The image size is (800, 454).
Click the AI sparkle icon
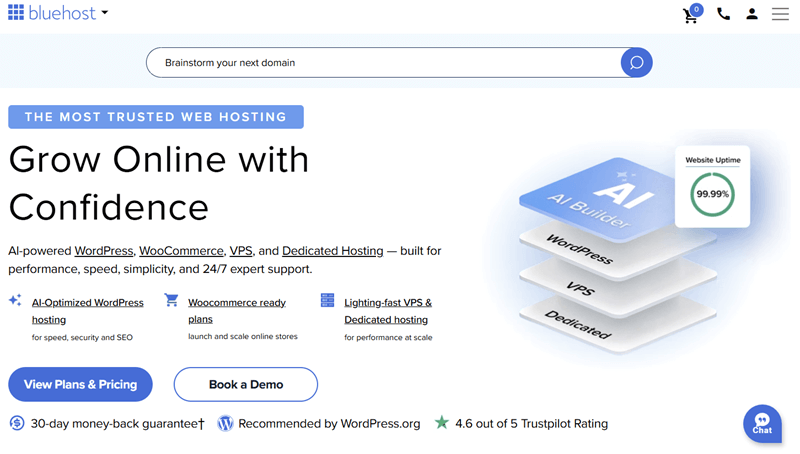pos(15,300)
